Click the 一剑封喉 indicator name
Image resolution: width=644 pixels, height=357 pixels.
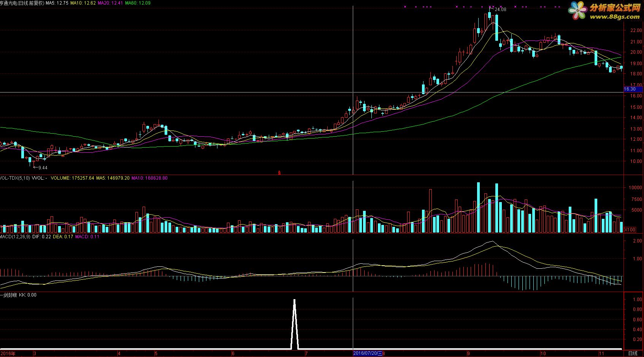click(8, 295)
